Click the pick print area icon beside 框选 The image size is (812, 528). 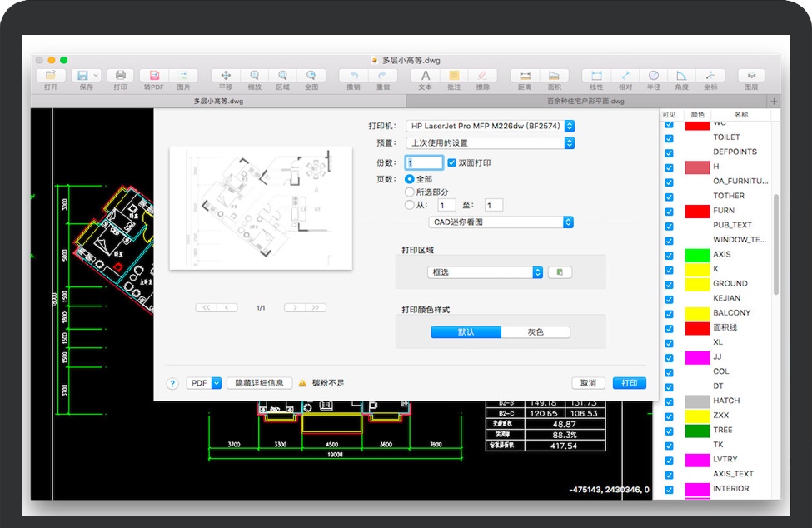560,272
